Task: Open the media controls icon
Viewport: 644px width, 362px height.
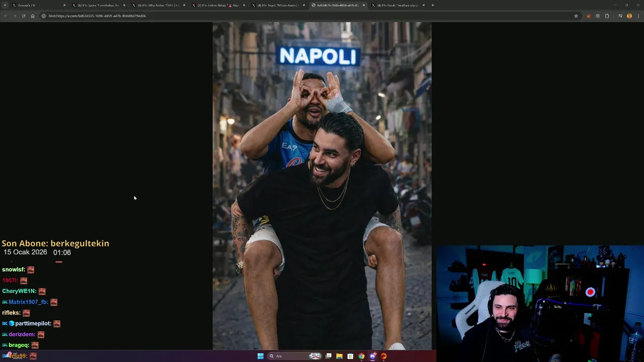Action: click(620, 16)
